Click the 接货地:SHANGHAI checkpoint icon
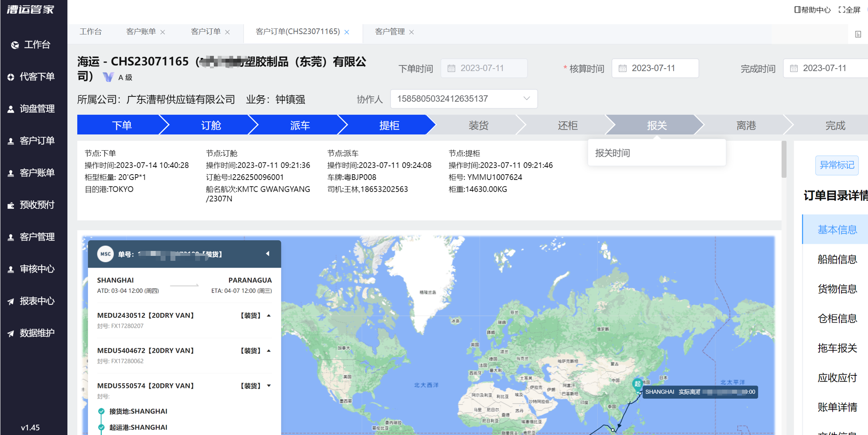This screenshot has width=868, height=435. 101,411
